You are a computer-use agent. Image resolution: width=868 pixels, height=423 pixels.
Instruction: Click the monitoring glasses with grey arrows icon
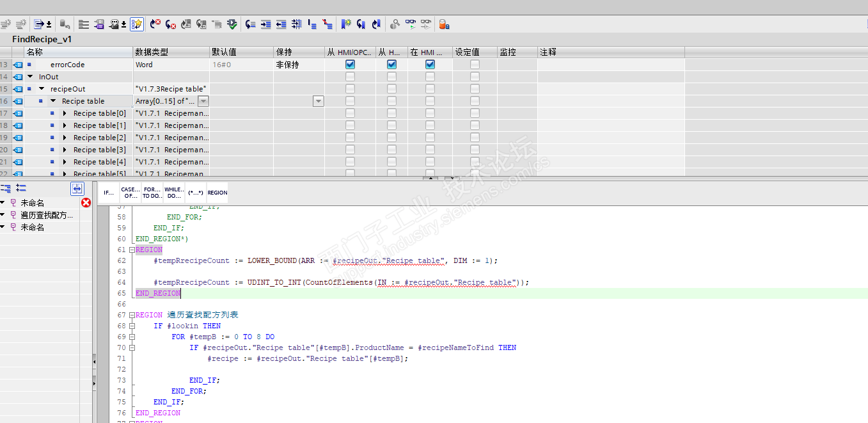(x=426, y=24)
